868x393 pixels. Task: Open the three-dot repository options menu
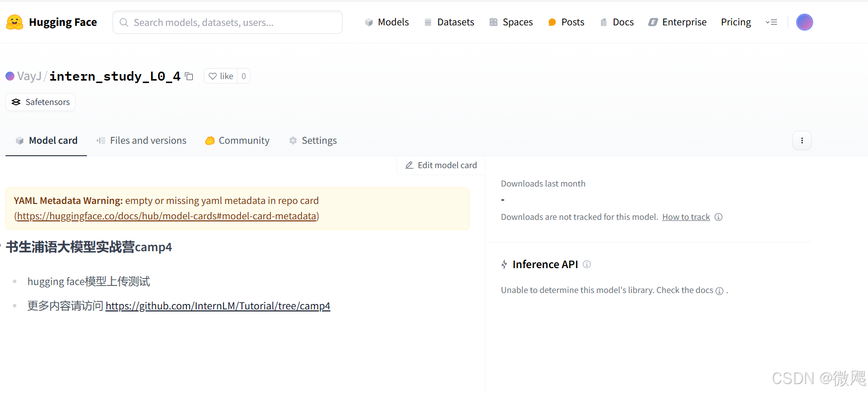click(x=802, y=141)
